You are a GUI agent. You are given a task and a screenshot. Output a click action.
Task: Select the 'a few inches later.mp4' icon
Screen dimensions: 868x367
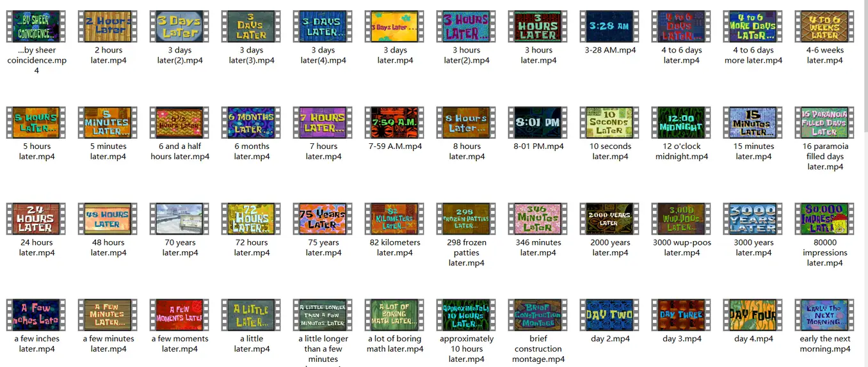click(x=36, y=315)
